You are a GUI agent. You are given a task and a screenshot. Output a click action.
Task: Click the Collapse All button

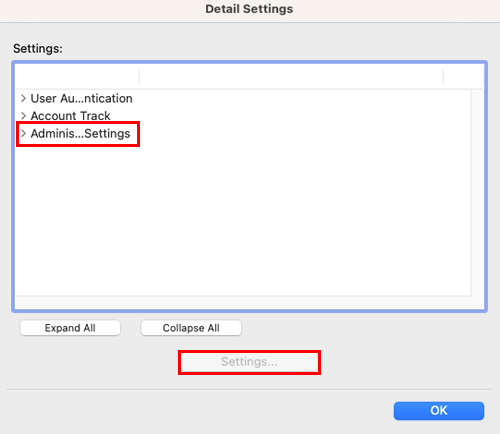tap(191, 328)
